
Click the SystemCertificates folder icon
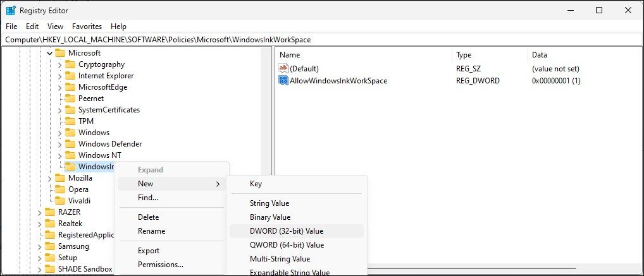pyautogui.click(x=71, y=110)
